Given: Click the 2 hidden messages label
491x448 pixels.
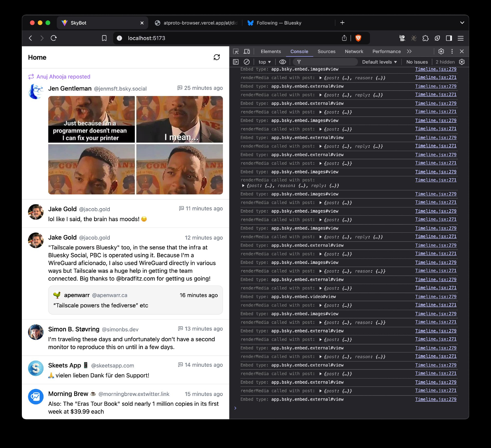Looking at the screenshot, I should (x=445, y=62).
